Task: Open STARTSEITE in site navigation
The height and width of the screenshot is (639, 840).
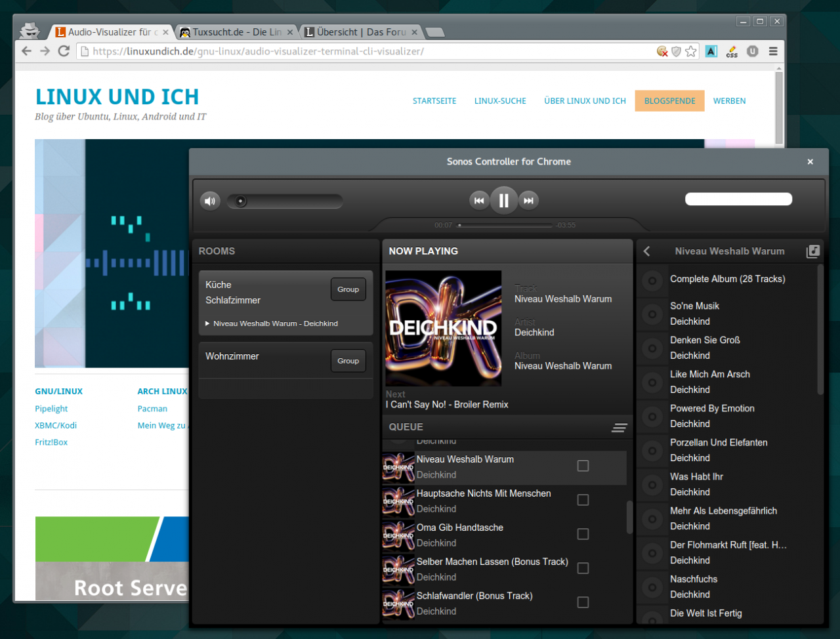Action: (x=434, y=101)
